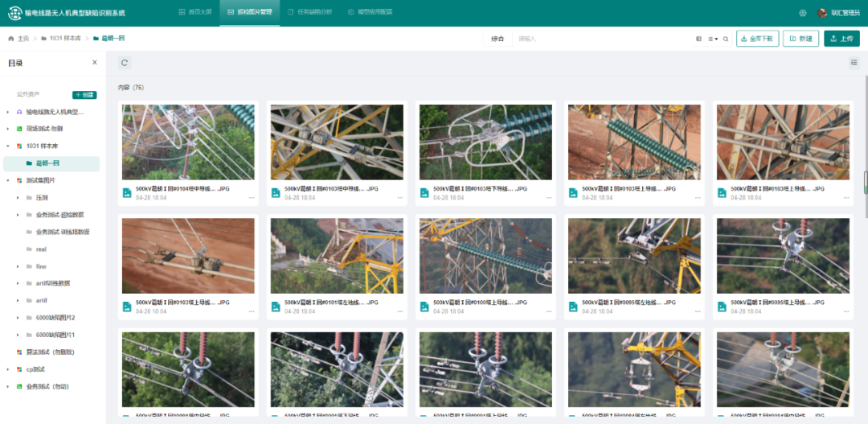Expand the 压测 folder arrow
The image size is (868, 424).
click(x=18, y=197)
